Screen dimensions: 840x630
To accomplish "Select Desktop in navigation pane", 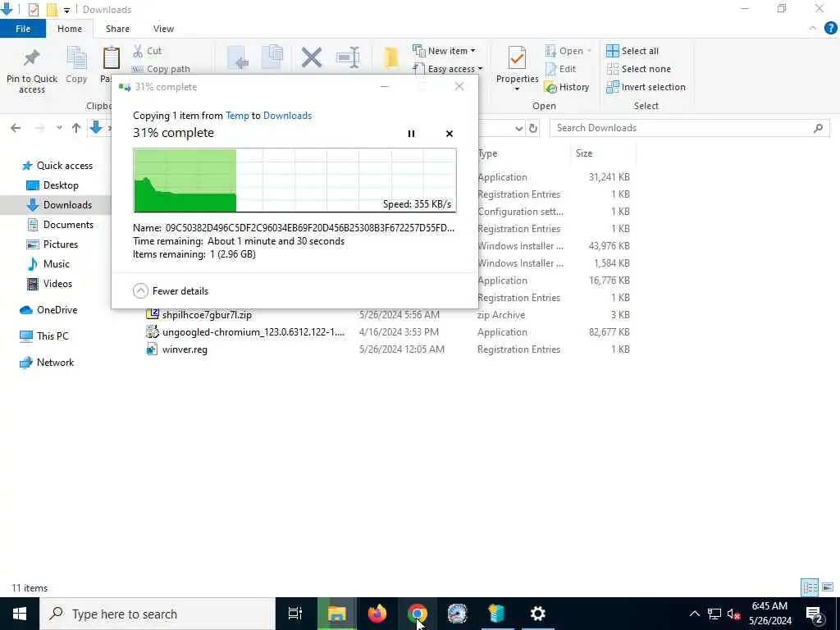I will (53, 185).
